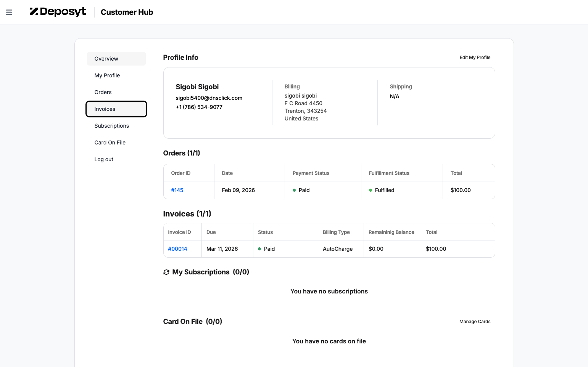Click the AutoCharge billing type cell
Image resolution: width=588 pixels, height=367 pixels.
338,249
